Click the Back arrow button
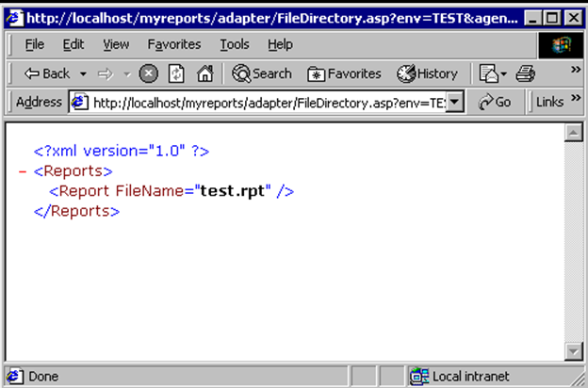The width and height of the screenshot is (588, 388). (x=45, y=73)
